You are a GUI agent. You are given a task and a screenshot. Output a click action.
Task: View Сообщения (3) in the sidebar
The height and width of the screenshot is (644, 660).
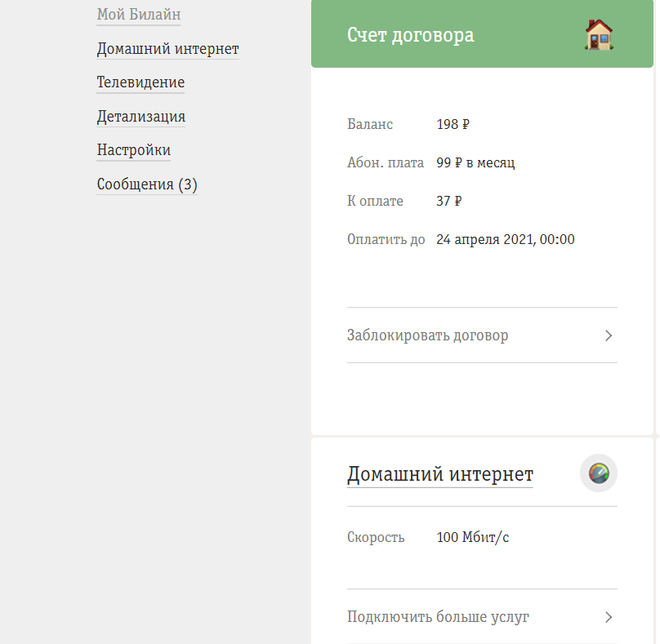click(147, 184)
